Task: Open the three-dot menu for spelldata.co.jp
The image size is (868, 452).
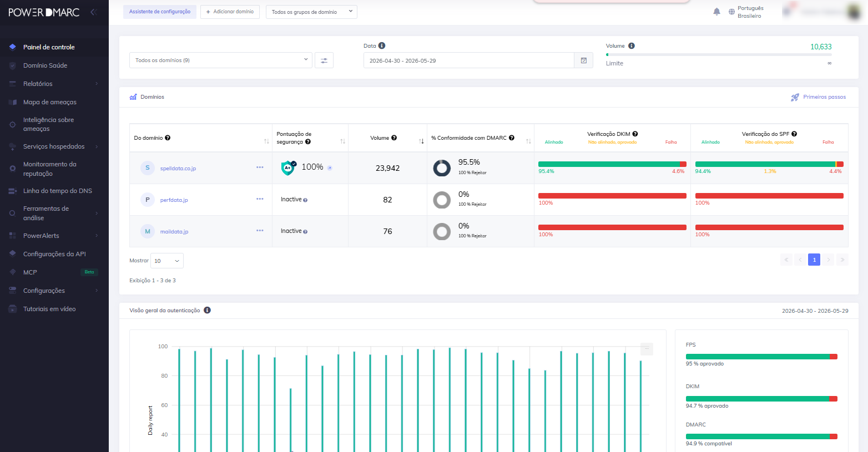Action: (x=260, y=167)
